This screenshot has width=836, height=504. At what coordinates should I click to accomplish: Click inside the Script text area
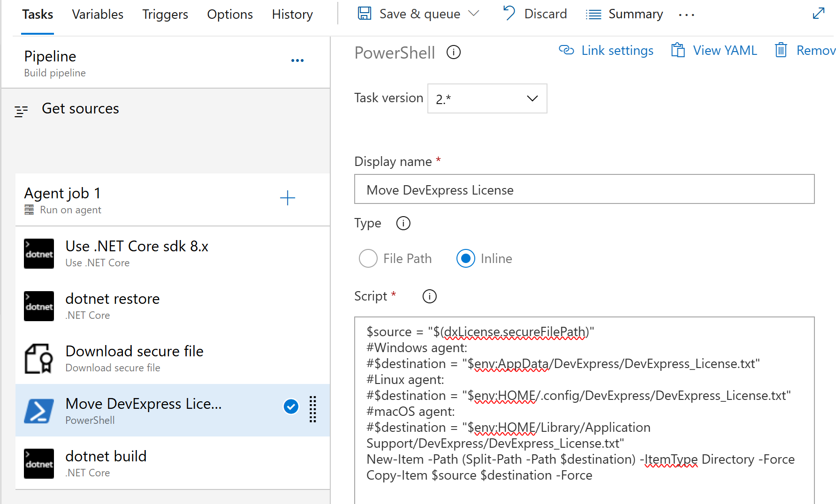point(584,410)
